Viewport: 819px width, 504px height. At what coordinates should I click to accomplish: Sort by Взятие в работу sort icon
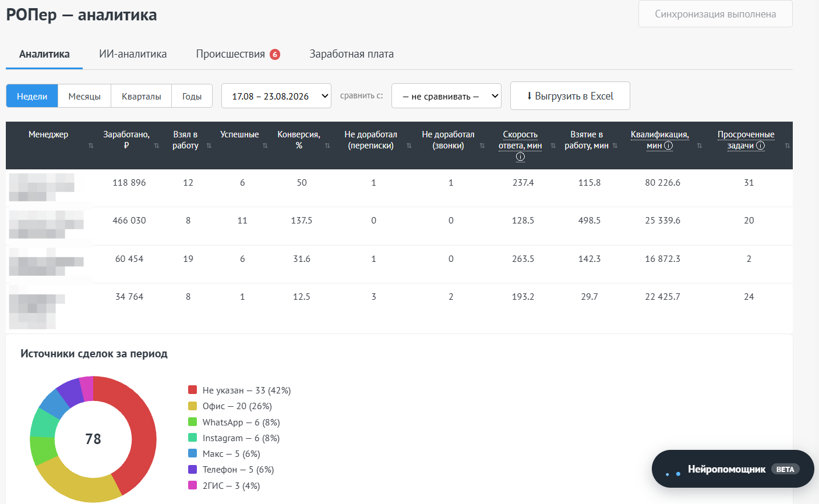[x=615, y=145]
